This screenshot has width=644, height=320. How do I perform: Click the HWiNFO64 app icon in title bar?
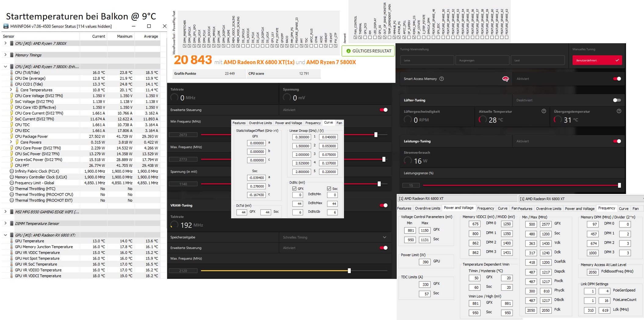[6, 26]
